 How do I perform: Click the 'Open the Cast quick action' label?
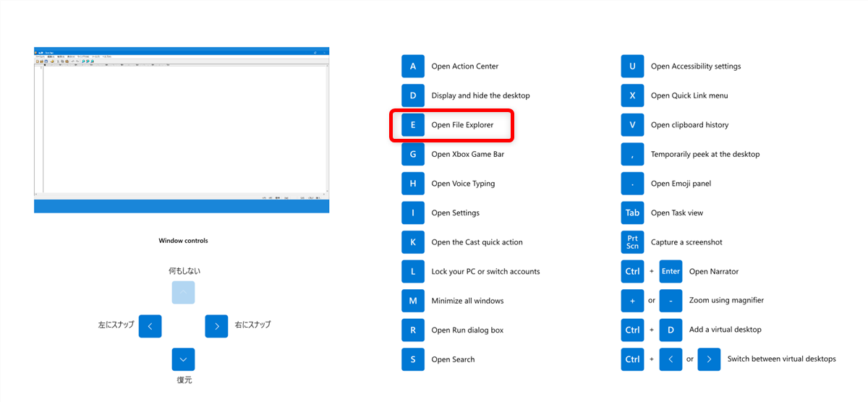[477, 242]
